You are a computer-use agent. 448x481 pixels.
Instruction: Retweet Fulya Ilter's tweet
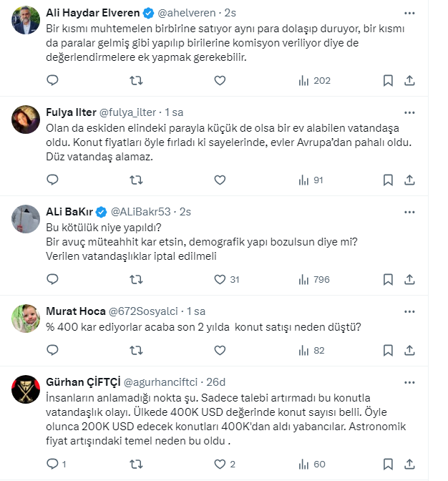136,180
